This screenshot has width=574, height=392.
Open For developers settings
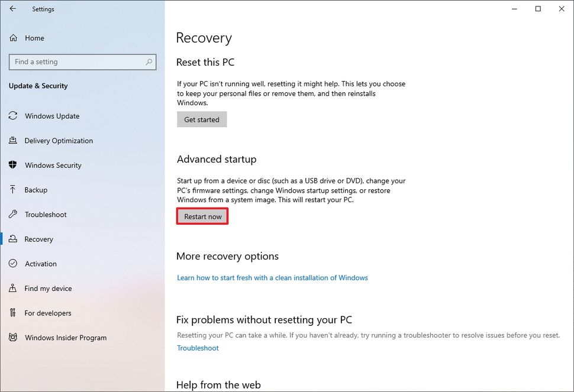tap(46, 313)
